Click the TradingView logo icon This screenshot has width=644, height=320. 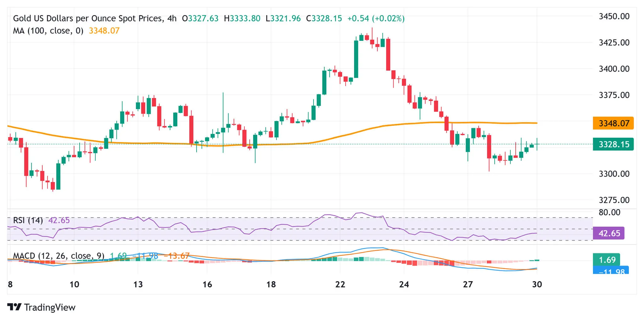point(14,307)
